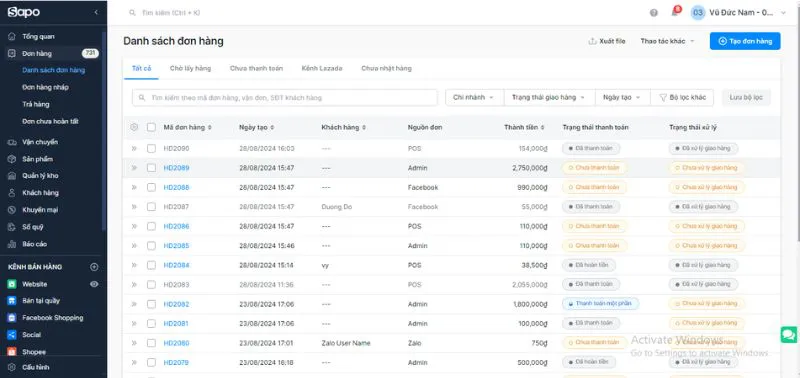Open the Ngày tạo date dropdown
800x378 pixels.
pyautogui.click(x=622, y=97)
